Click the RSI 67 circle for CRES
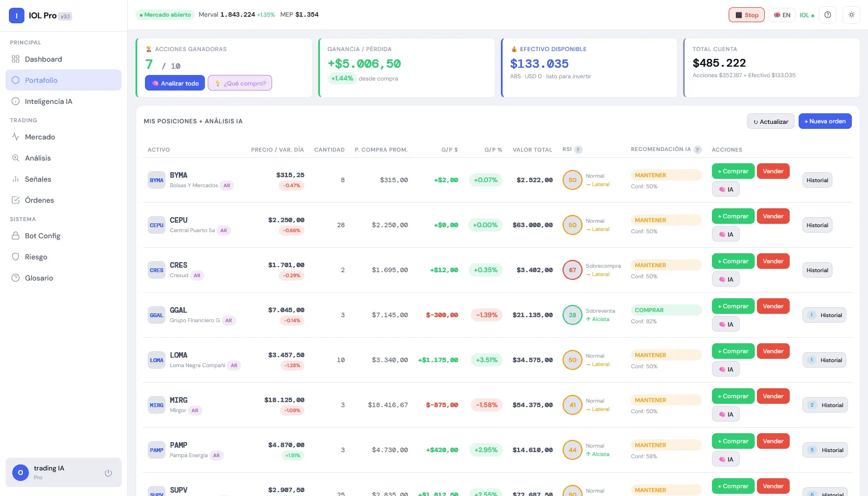 tap(572, 270)
